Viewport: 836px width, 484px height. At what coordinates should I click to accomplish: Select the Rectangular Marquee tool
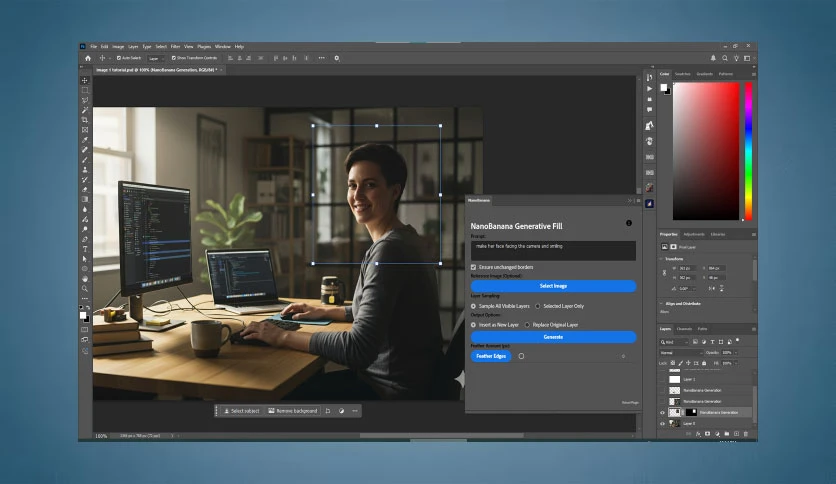(85, 90)
